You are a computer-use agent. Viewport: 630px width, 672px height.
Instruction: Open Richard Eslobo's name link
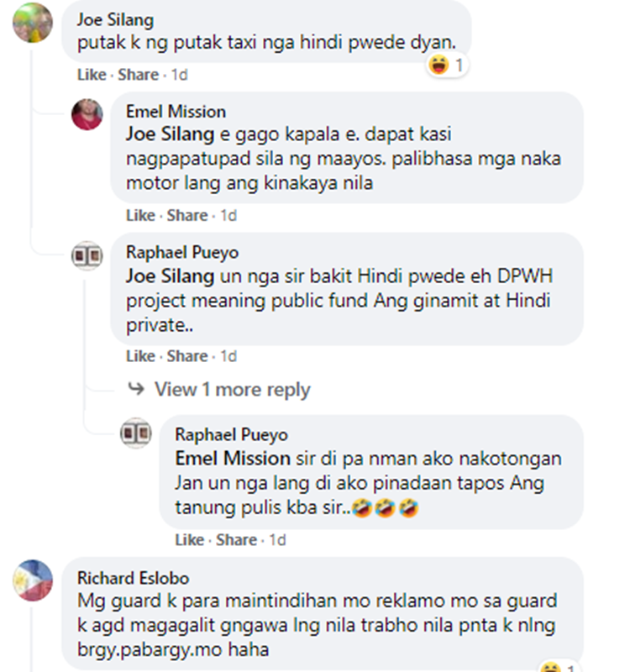click(134, 578)
